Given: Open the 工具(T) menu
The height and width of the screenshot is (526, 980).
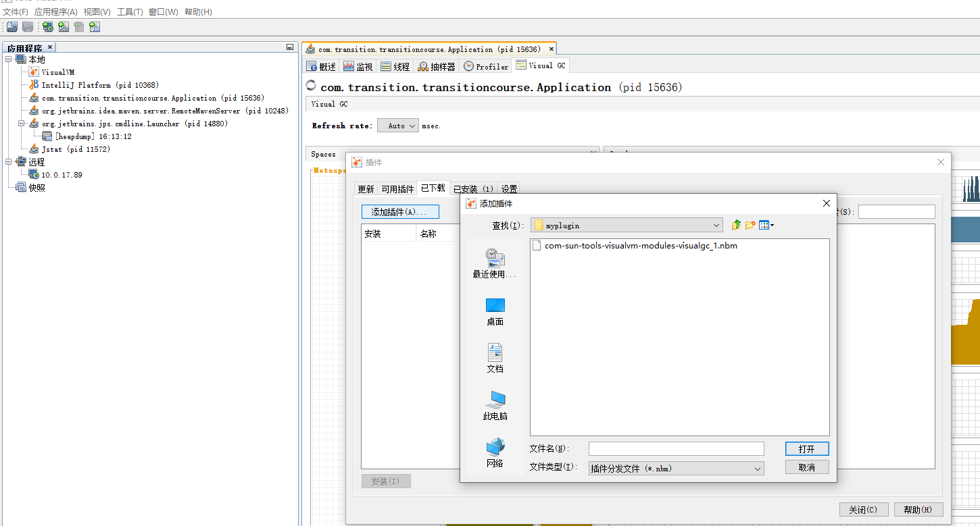Looking at the screenshot, I should tap(129, 11).
